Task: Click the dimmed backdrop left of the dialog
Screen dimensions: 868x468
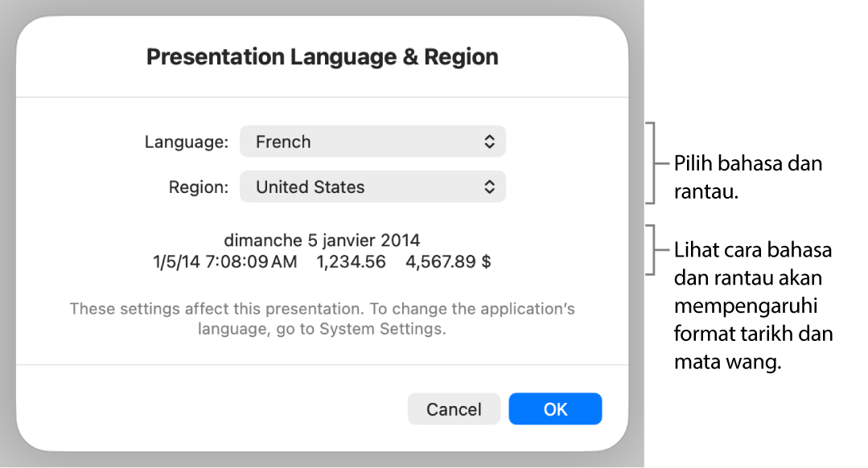Action: pos(7,241)
